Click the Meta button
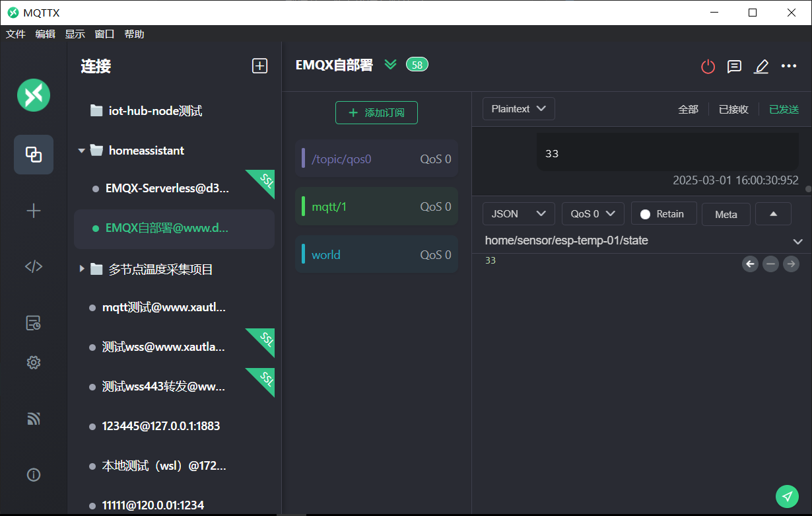 click(726, 214)
